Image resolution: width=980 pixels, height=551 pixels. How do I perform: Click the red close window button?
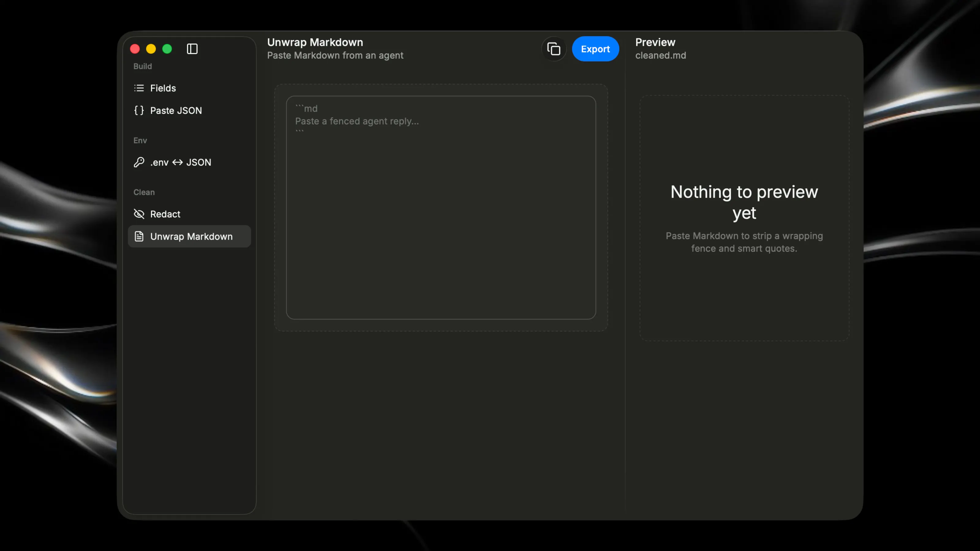pos(135,49)
